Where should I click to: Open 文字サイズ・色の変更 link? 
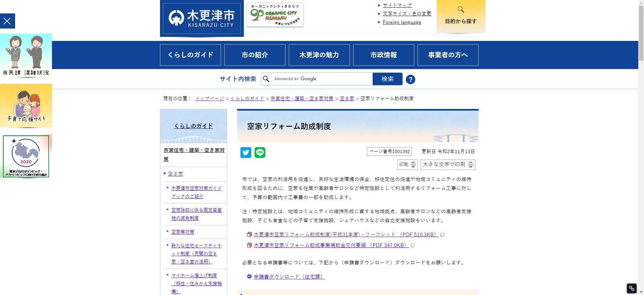407,14
